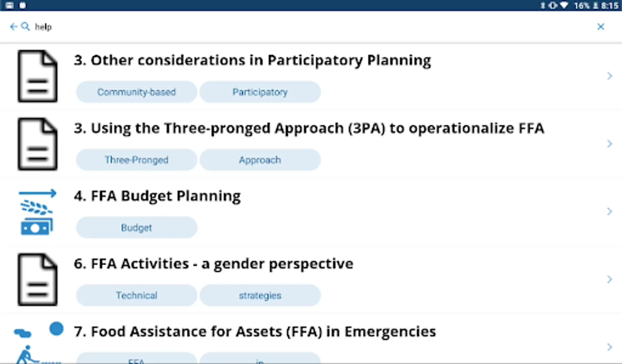Open 6. FFA Activities gender perspective title
Screen dimensions: 622x364
click(213, 264)
